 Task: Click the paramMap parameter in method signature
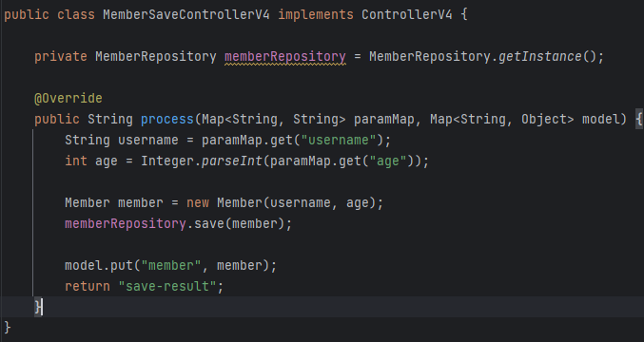pyautogui.click(x=384, y=120)
